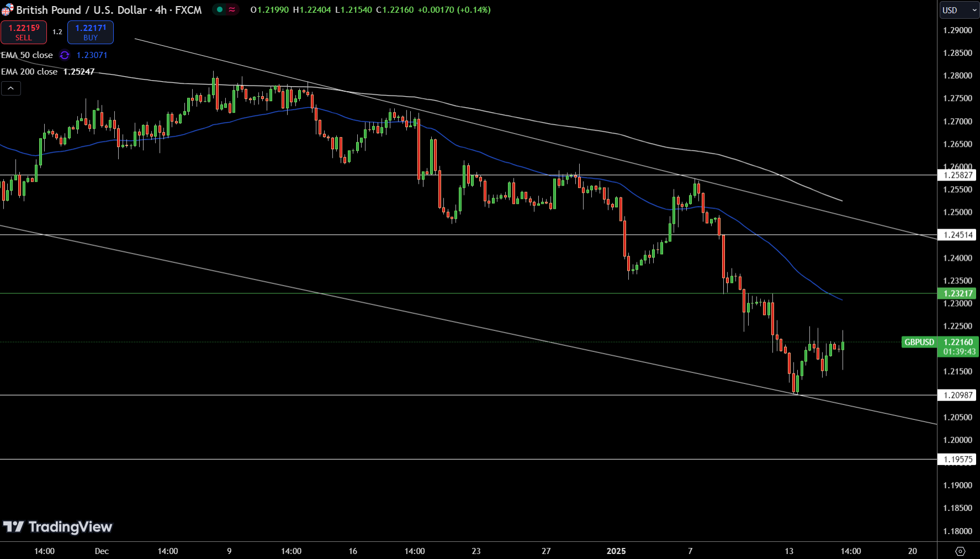Click the GBP/USD flag symbol icon
This screenshot has width=980, height=559.
click(7, 10)
